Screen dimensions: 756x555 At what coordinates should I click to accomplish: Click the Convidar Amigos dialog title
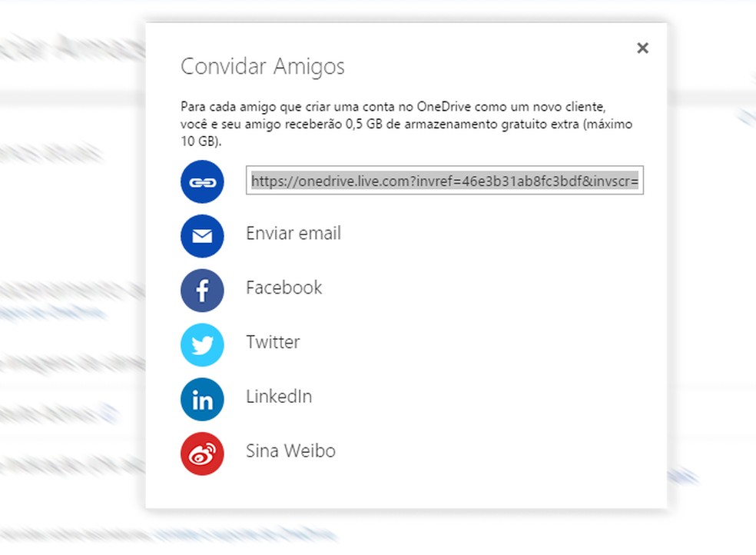coord(262,67)
